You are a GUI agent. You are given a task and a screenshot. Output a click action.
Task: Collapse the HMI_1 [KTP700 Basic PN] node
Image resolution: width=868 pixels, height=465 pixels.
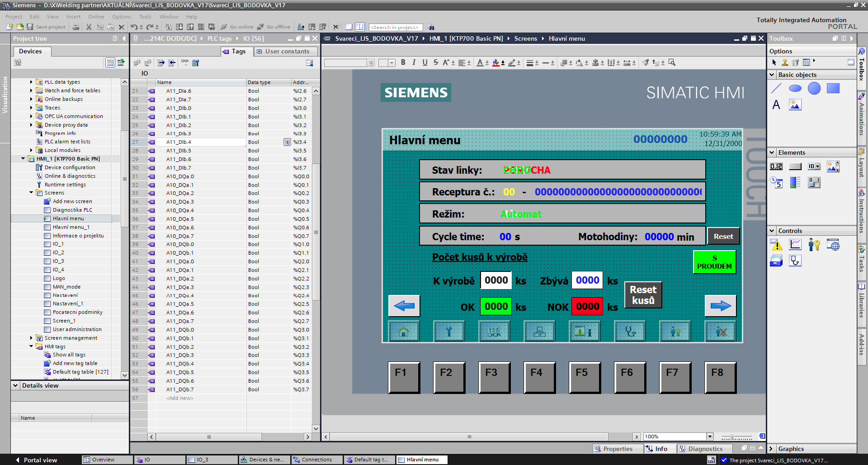tap(23, 159)
